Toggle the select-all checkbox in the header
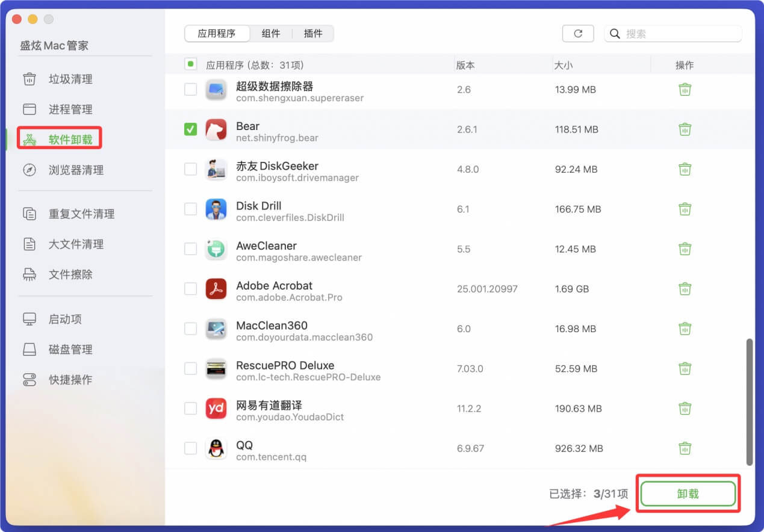The height and width of the screenshot is (532, 764). tap(191, 64)
